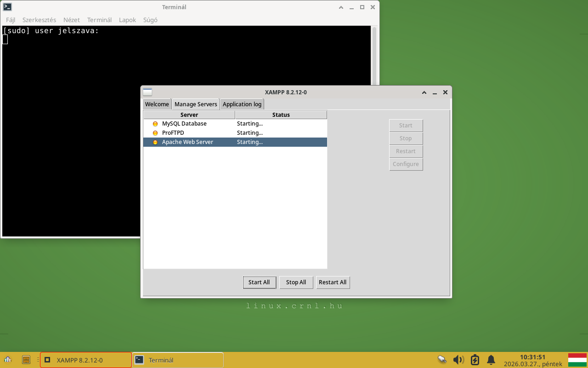Click the Stop All button
The width and height of the screenshot is (588, 368).
tap(296, 282)
